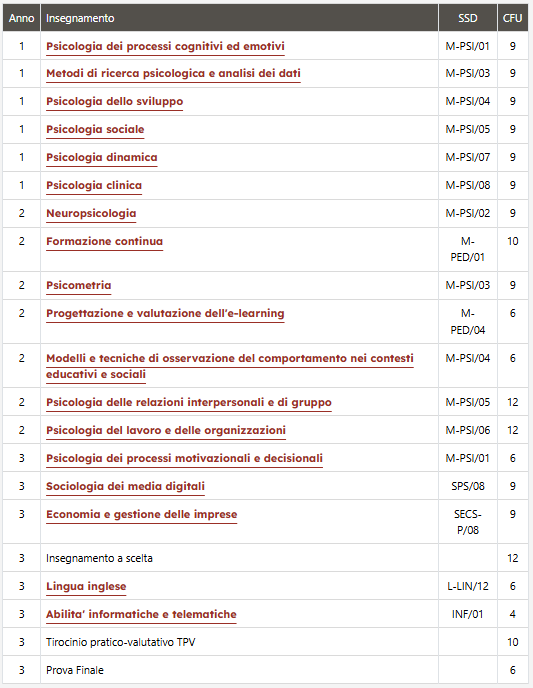
Task: Open the Lingua inglese course link
Action: [x=86, y=586]
